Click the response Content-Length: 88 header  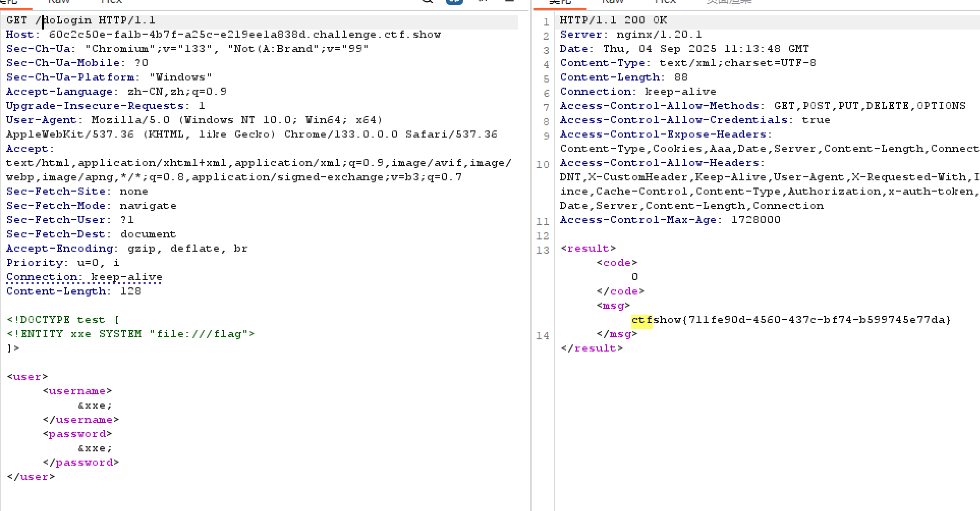[624, 77]
